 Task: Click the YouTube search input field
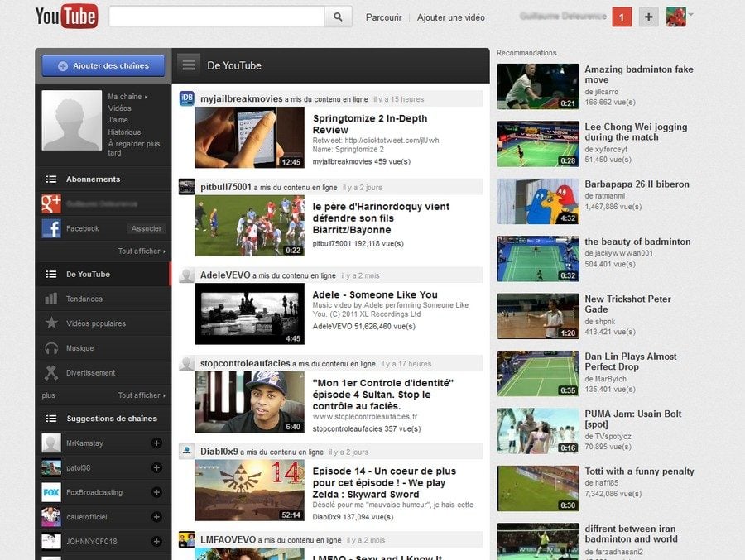point(217,17)
